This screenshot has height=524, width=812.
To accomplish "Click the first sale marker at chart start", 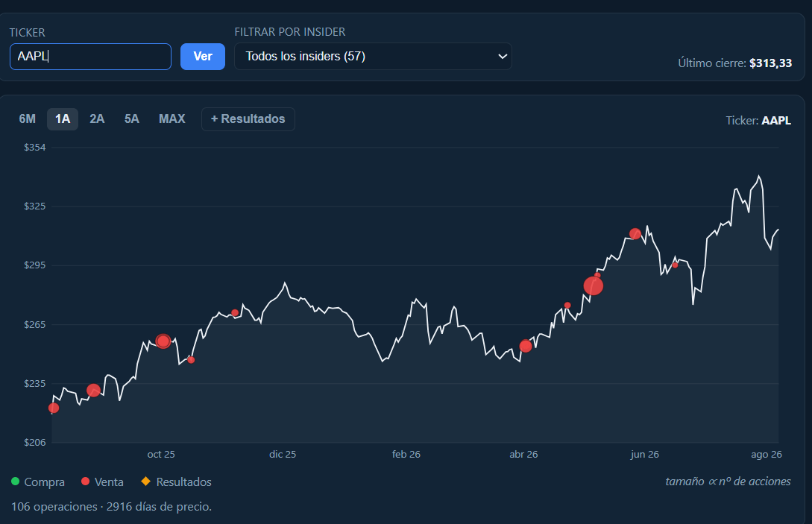I will [x=54, y=408].
